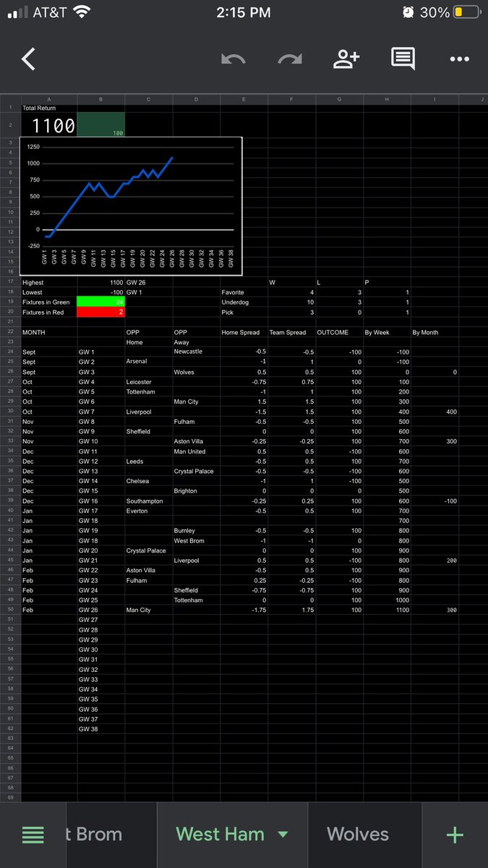This screenshot has height=868, width=488.
Task: Select the return line chart
Action: tap(132, 206)
